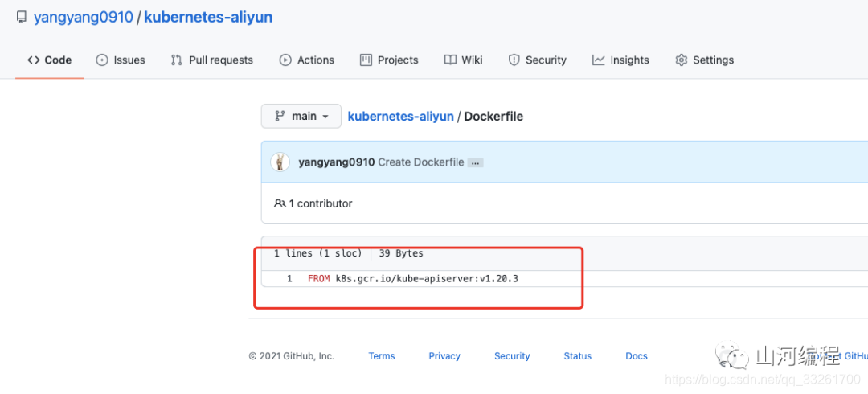
Task: Open the footer Security link
Action: click(x=512, y=356)
